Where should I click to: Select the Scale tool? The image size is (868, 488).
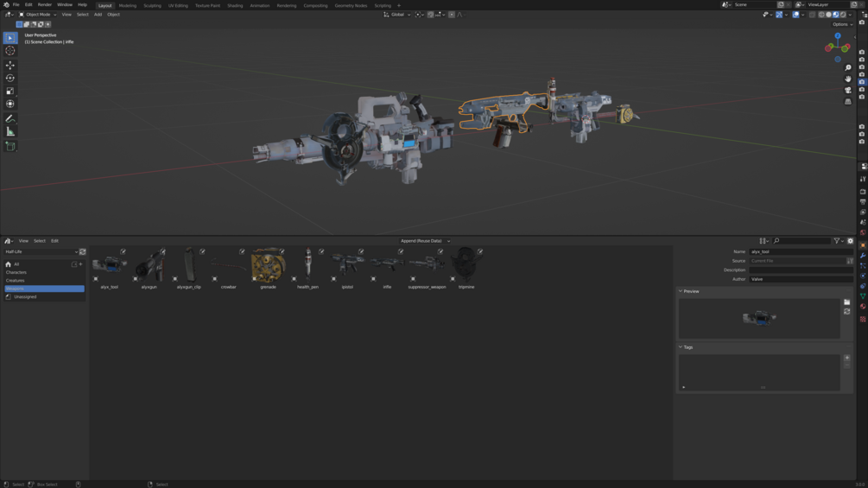[10, 91]
